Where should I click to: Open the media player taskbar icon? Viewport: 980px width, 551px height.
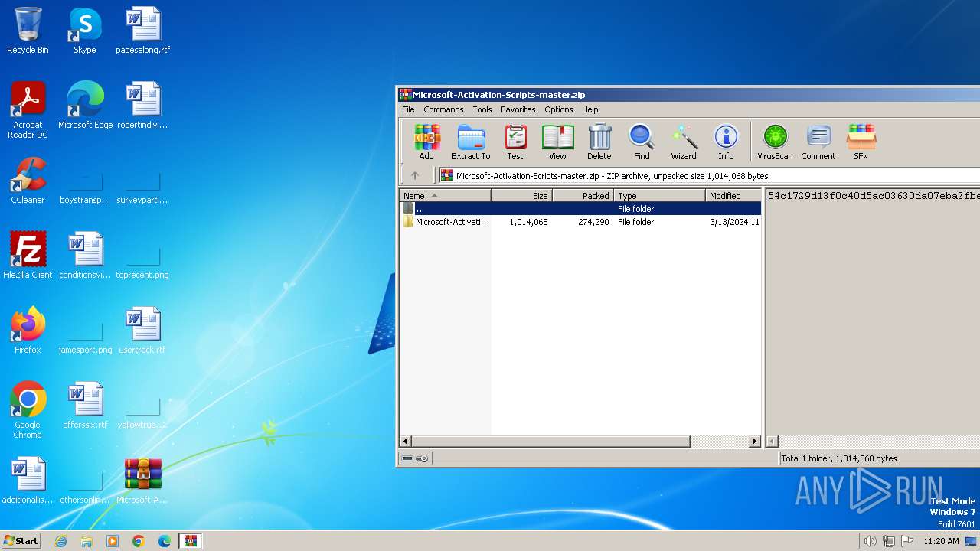click(113, 541)
